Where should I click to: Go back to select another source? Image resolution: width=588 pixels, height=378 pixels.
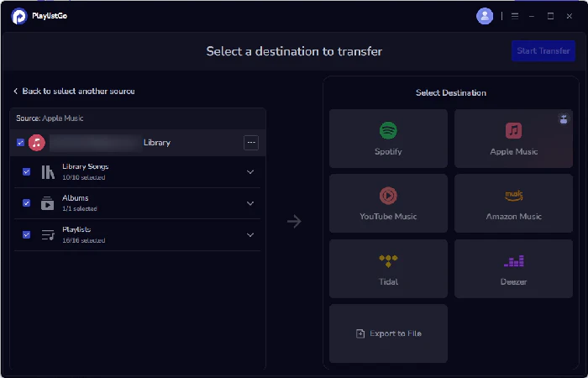pos(74,91)
